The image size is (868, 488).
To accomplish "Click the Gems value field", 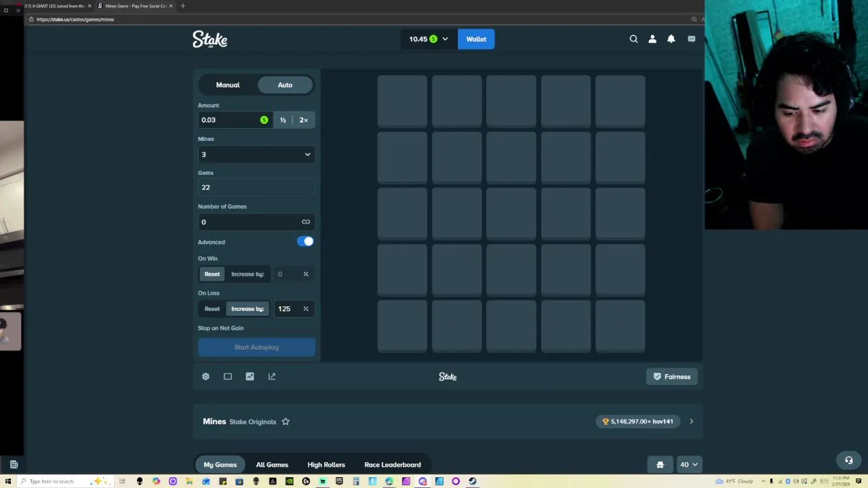I will (256, 187).
